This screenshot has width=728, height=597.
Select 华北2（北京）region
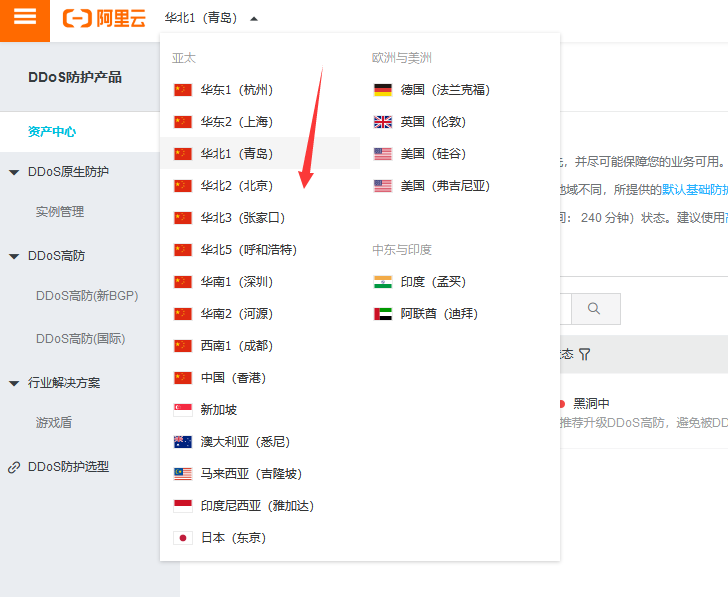tap(236, 186)
